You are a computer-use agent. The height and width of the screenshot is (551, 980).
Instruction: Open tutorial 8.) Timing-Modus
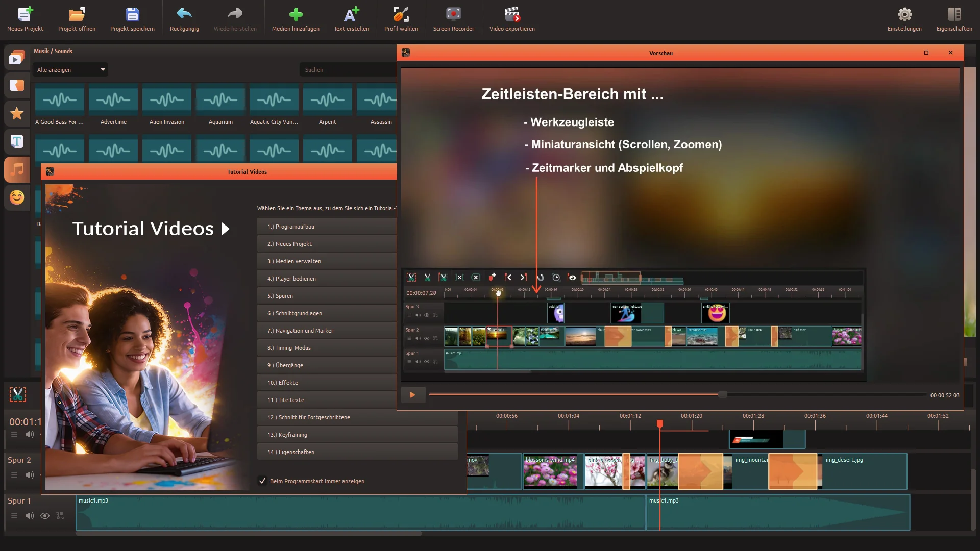pos(327,348)
